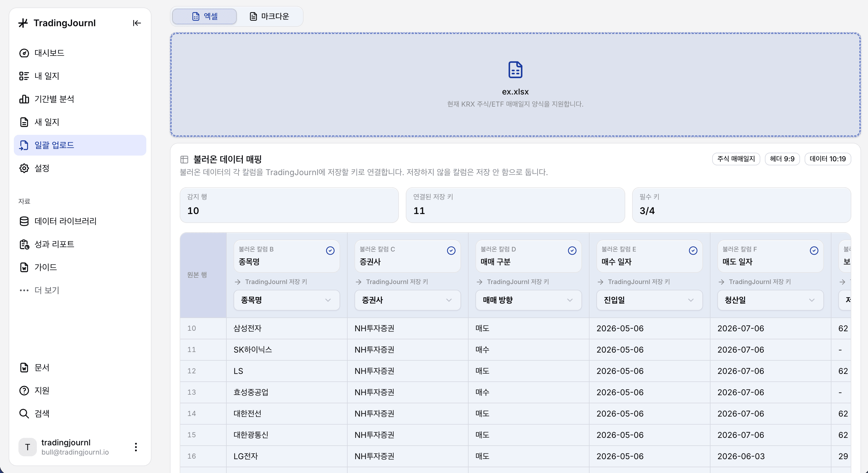Click the ex.xlsx spreadsheet file icon
The image size is (868, 473).
[515, 69]
